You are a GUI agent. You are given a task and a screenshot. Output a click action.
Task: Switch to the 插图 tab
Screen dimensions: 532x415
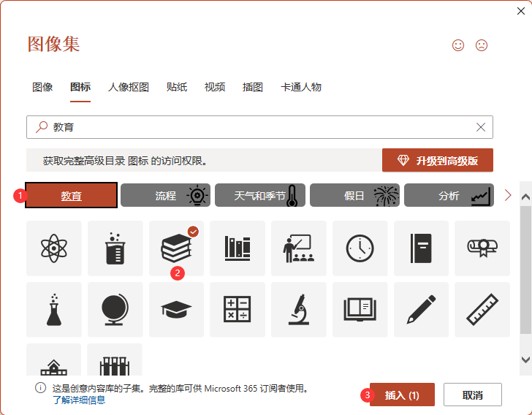(253, 87)
